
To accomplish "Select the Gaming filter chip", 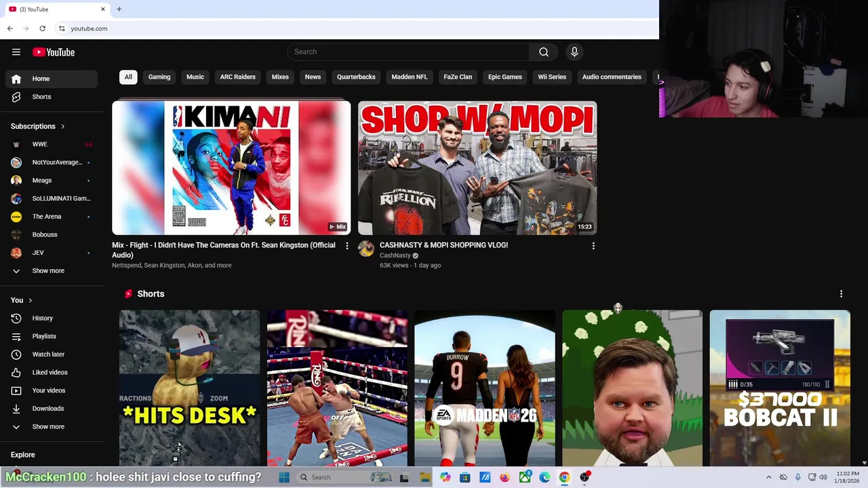I will (159, 77).
